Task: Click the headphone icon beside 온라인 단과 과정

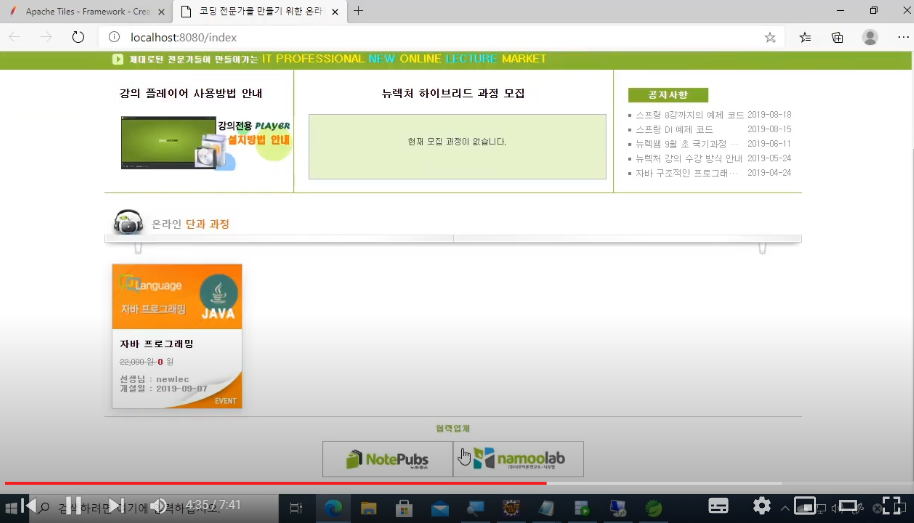Action: point(128,222)
